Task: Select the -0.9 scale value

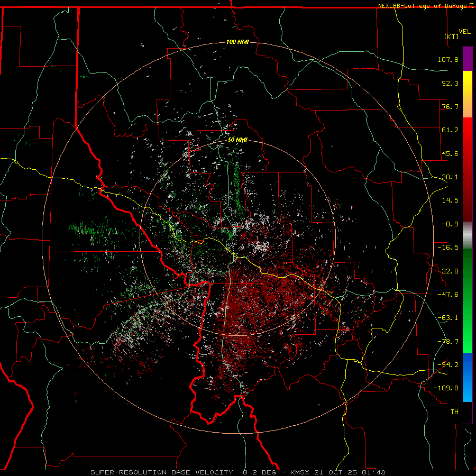Action: tap(450, 224)
